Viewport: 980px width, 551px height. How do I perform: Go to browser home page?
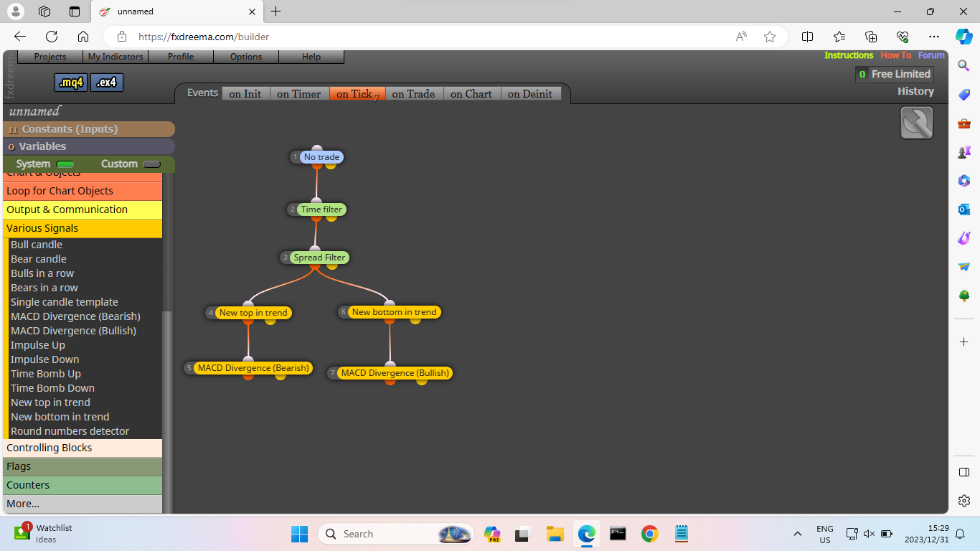[x=83, y=37]
